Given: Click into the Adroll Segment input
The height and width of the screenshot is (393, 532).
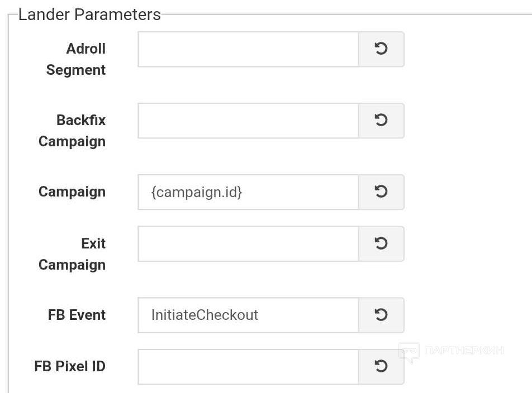Looking at the screenshot, I should [248, 49].
